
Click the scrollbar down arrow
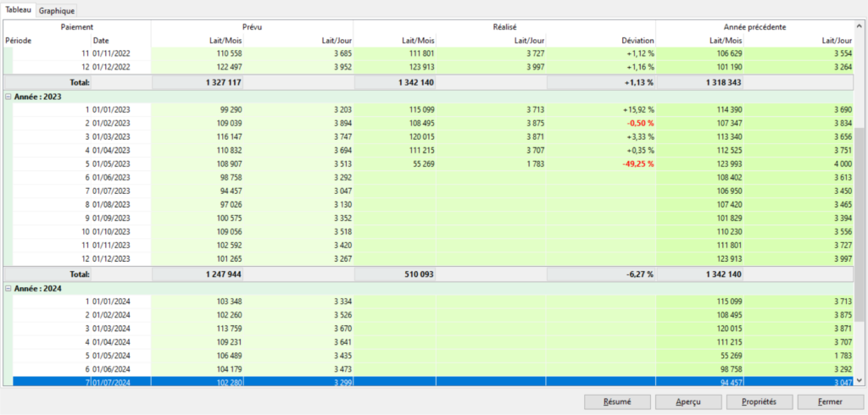coord(859,380)
